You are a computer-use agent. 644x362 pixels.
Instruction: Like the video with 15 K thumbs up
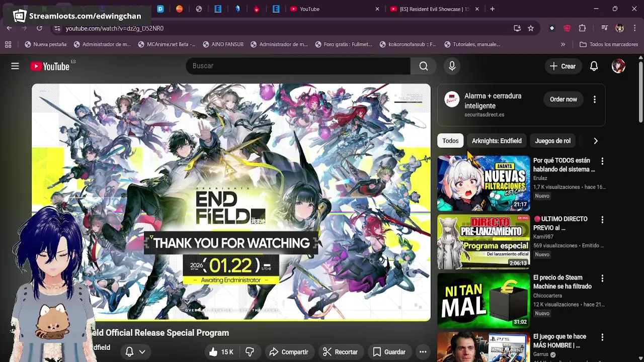221,352
